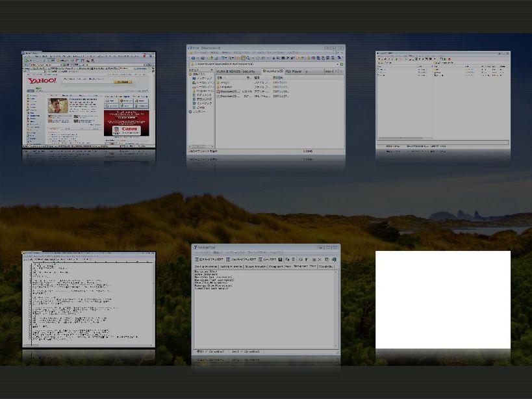Click the green go button beside the address bar
The image size is (532, 399).
(x=342, y=64)
